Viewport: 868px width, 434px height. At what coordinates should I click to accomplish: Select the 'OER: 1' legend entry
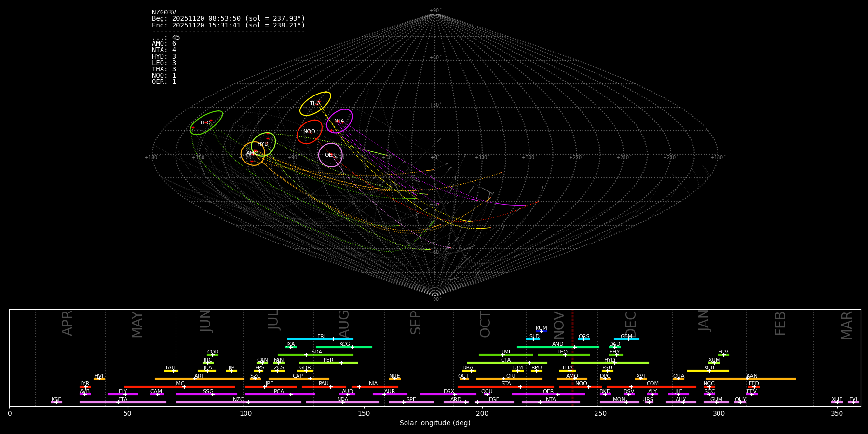(164, 82)
